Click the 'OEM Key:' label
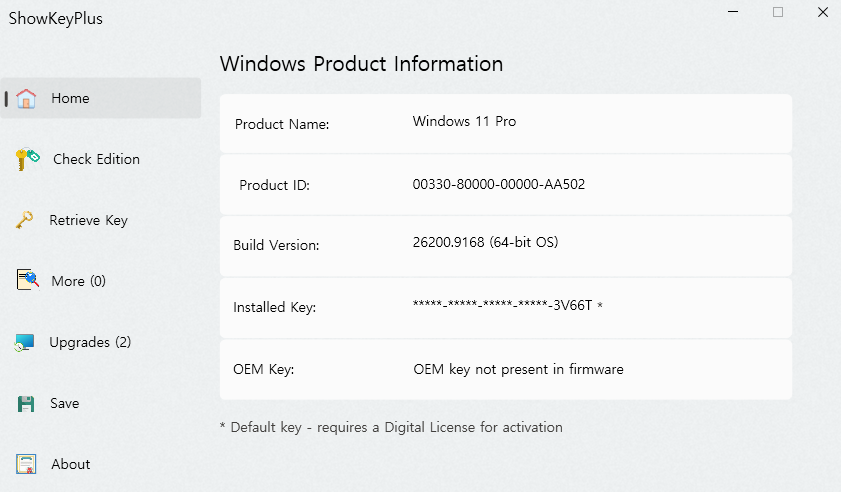The width and height of the screenshot is (841, 492). click(263, 370)
